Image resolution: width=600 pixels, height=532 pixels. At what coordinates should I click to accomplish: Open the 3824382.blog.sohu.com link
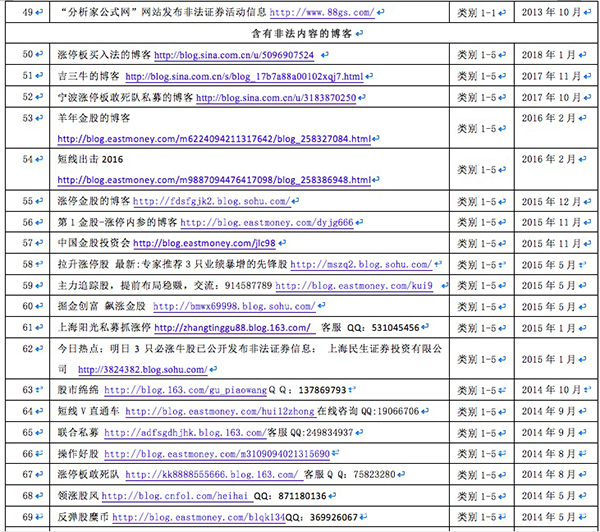pos(143,370)
